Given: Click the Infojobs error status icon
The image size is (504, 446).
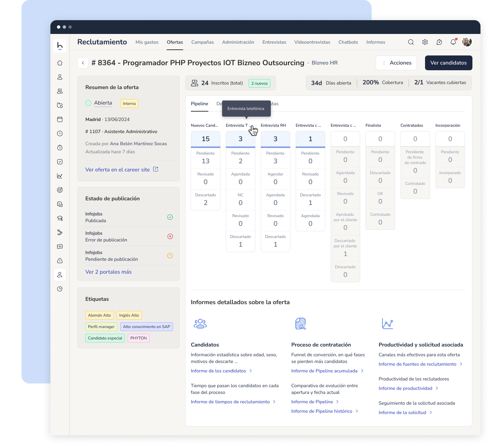Looking at the screenshot, I should (170, 236).
